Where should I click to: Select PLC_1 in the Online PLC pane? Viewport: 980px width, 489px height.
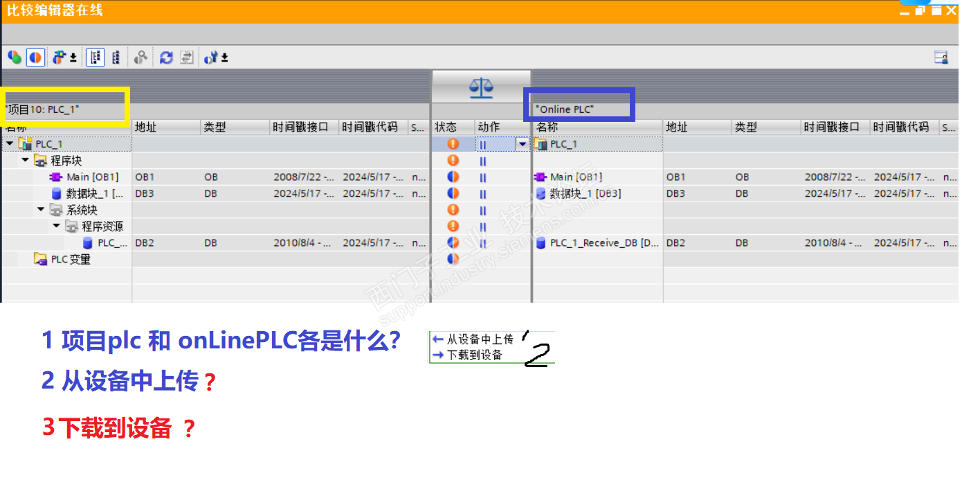tap(563, 144)
